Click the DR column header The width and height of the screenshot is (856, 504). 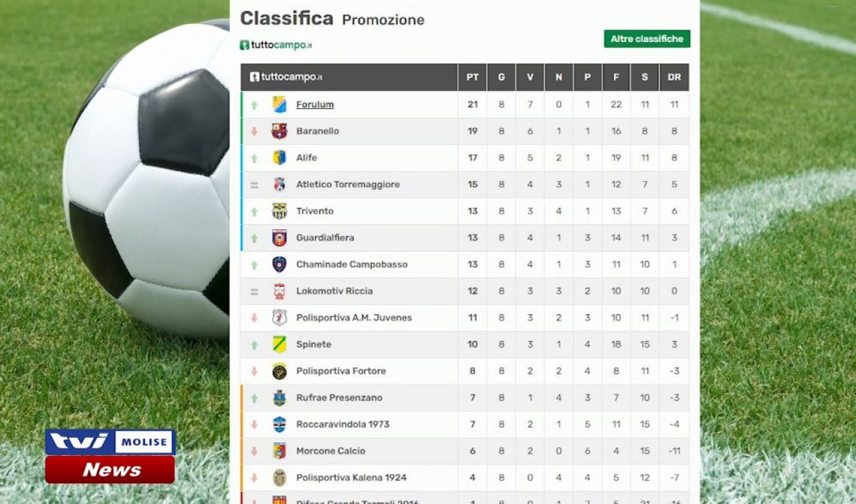click(674, 77)
